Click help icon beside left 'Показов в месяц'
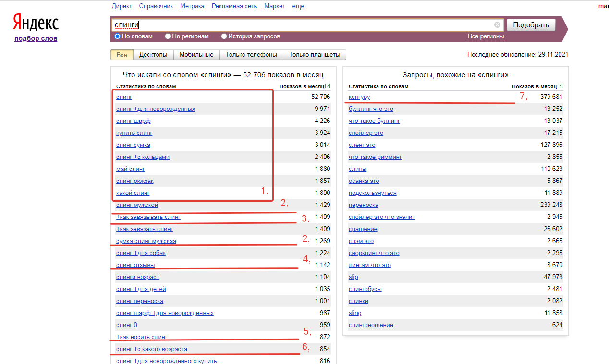 pos(328,86)
